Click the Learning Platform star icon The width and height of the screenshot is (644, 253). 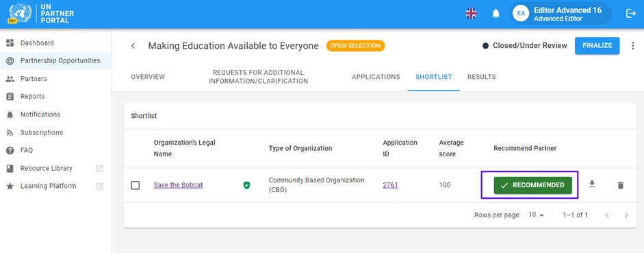tap(10, 186)
